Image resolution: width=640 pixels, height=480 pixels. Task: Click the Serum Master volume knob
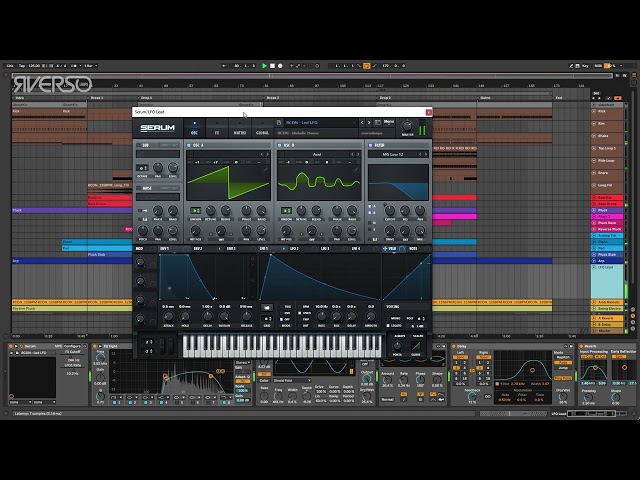[407, 126]
